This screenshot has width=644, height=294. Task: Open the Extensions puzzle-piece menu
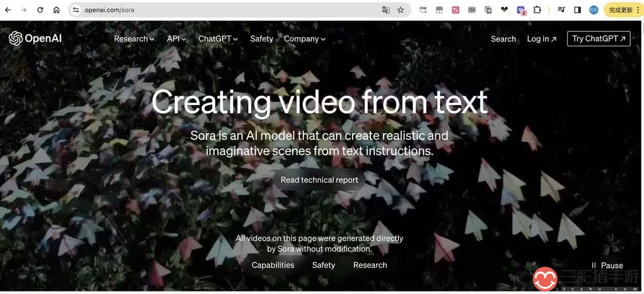(x=537, y=10)
